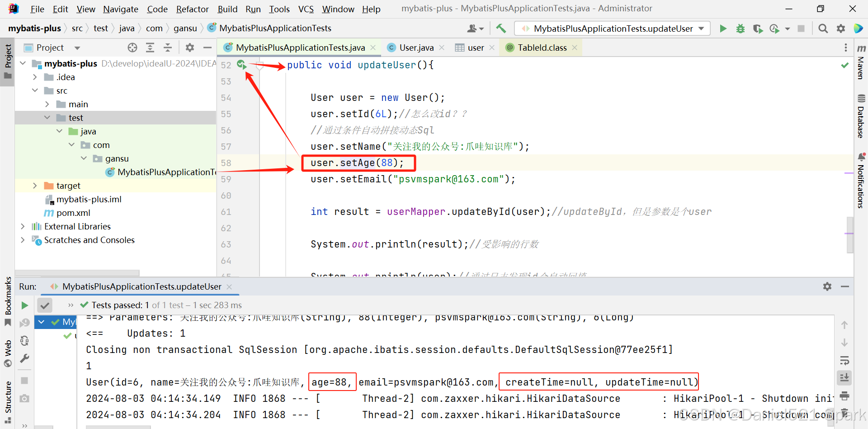Select opened file locate icon in Project panel
The width and height of the screenshot is (868, 429).
[x=132, y=48]
